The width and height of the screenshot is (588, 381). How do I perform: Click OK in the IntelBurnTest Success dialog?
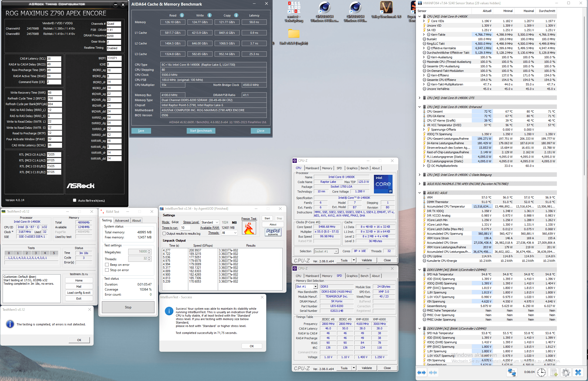252,346
